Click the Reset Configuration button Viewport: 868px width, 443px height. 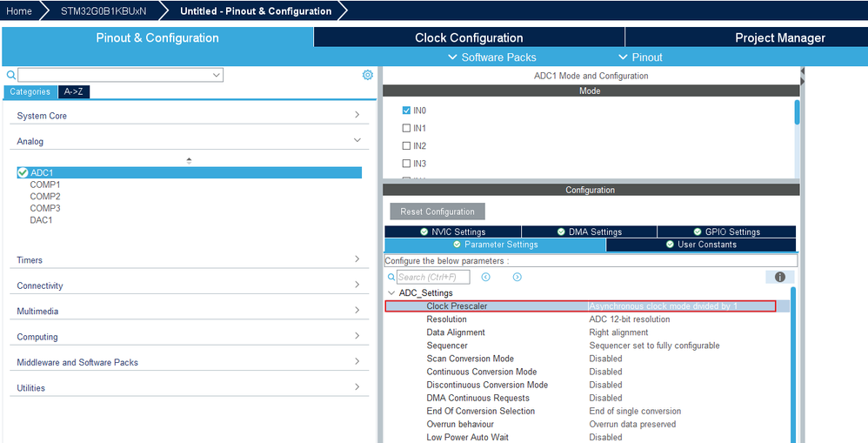pyautogui.click(x=437, y=211)
